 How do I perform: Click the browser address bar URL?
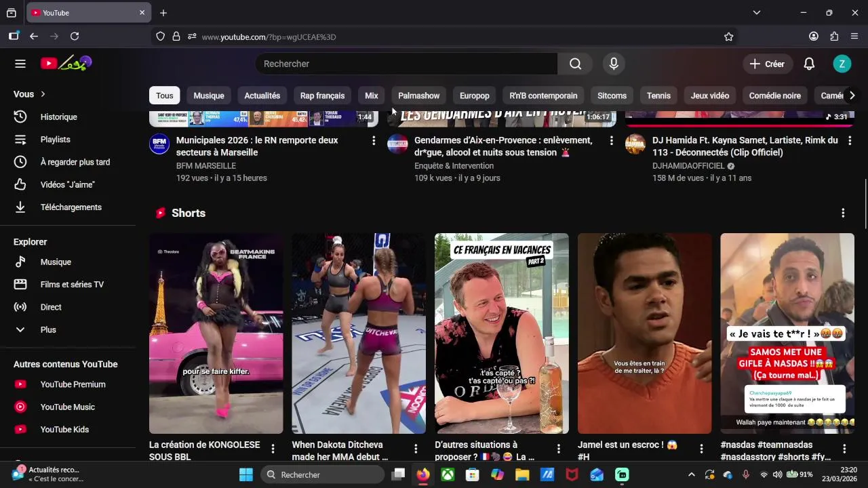(269, 37)
